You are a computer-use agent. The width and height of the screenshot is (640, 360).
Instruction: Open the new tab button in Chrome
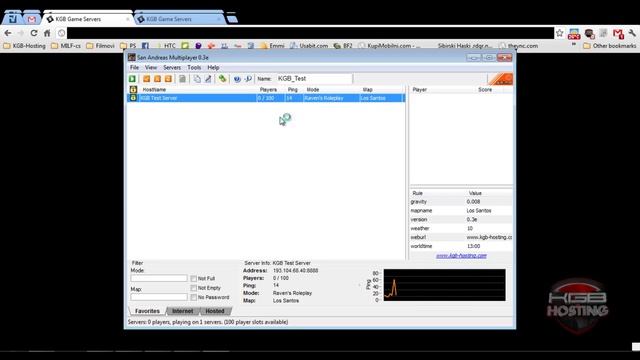pyautogui.click(x=232, y=19)
